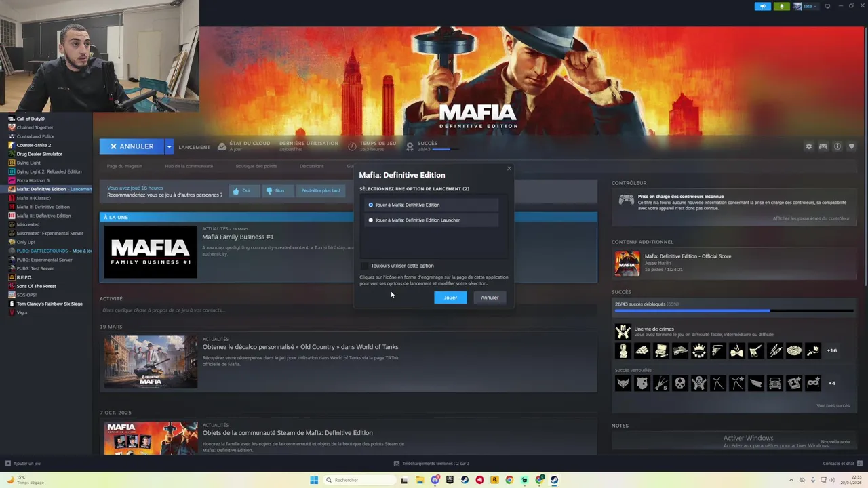
Task: Open the game info icon
Action: [837, 146]
